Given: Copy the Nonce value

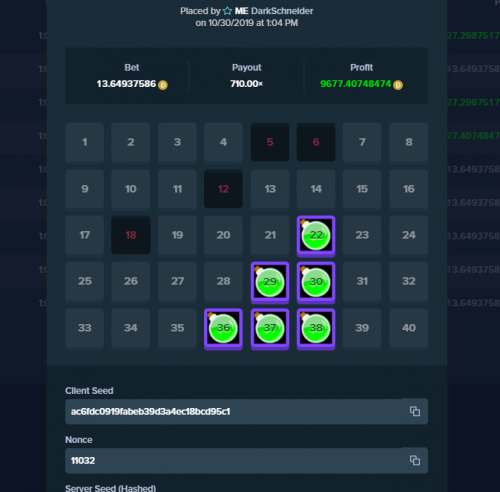Looking at the screenshot, I should (415, 460).
